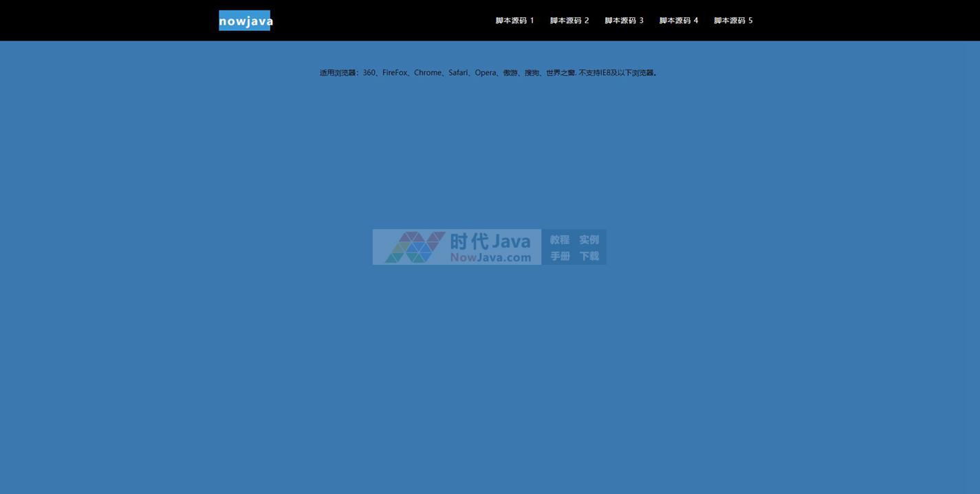Open 脚本源码 5 from the header menu

coord(733,21)
